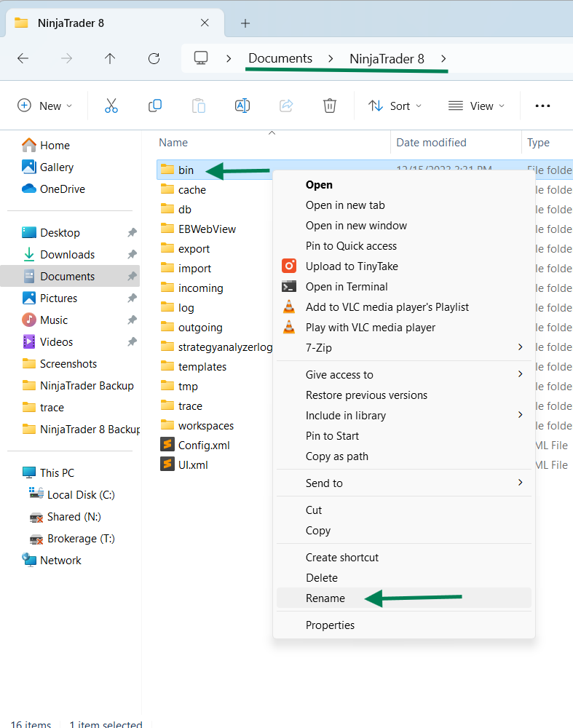The width and height of the screenshot is (573, 728).
Task: Click the Cut scissors icon in toolbar
Action: pyautogui.click(x=111, y=106)
